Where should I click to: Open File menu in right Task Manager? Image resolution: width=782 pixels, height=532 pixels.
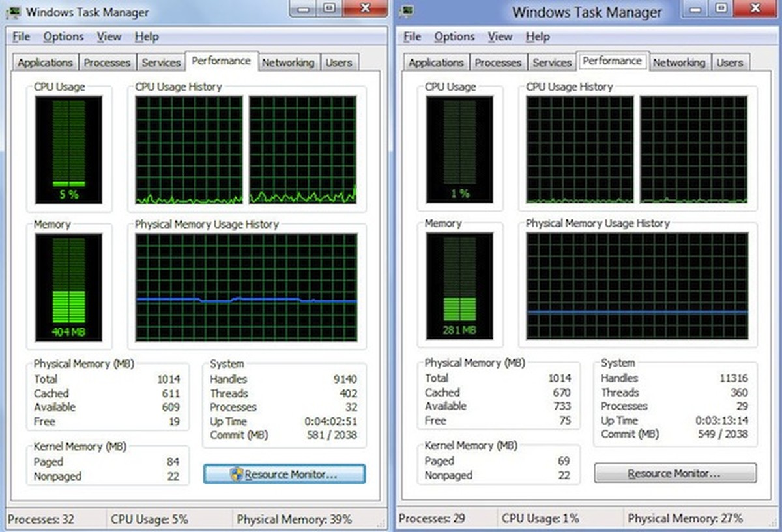click(413, 36)
